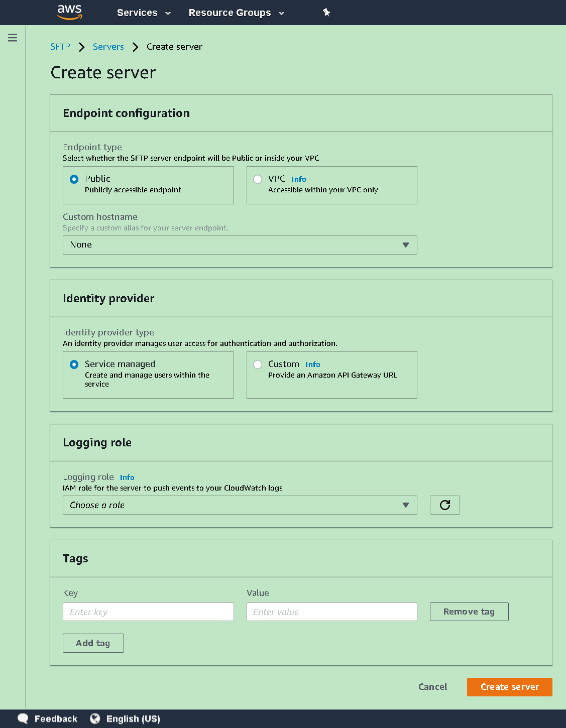Click the Create server button
This screenshot has height=728, width=566.
[509, 687]
